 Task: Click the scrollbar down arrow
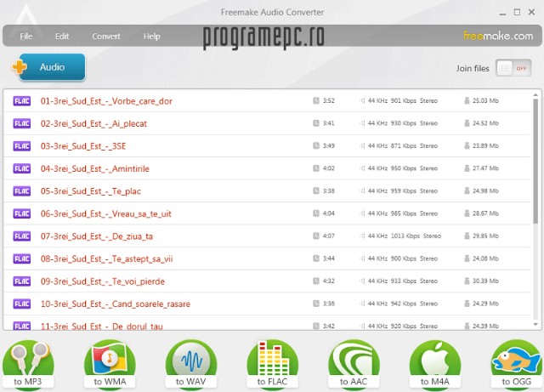[x=535, y=324]
